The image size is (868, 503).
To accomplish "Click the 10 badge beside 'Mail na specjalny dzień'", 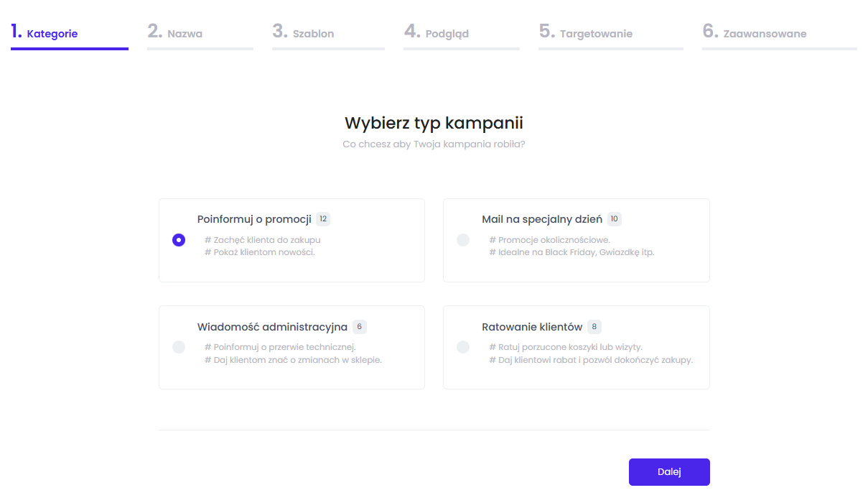I will click(615, 219).
